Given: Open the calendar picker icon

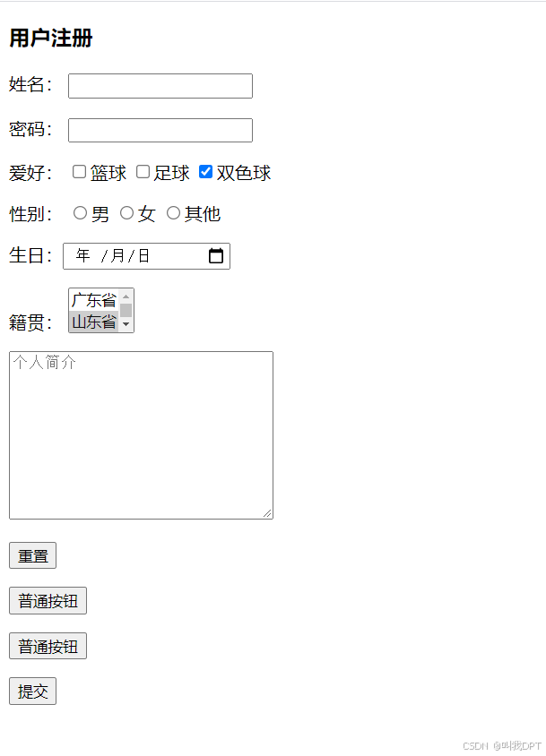Looking at the screenshot, I should (216, 255).
